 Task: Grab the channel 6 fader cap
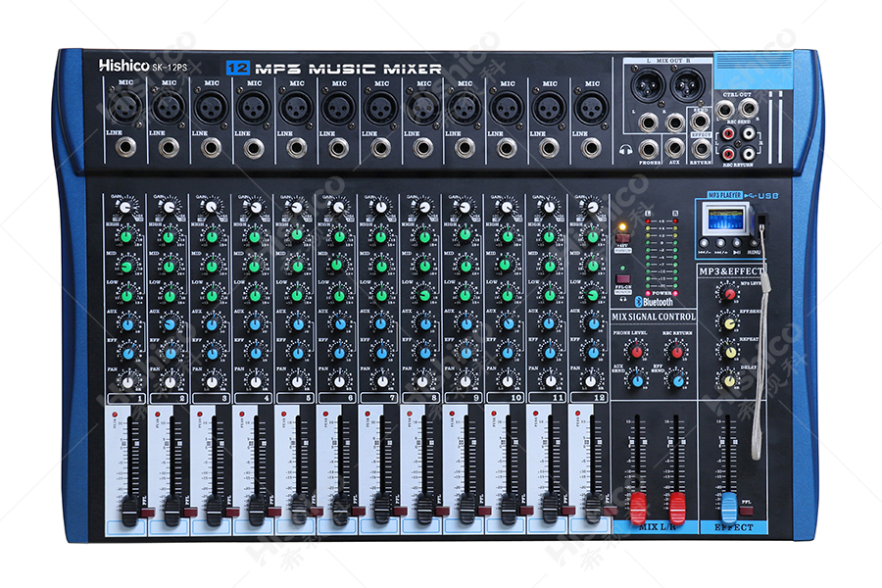pos(340,510)
